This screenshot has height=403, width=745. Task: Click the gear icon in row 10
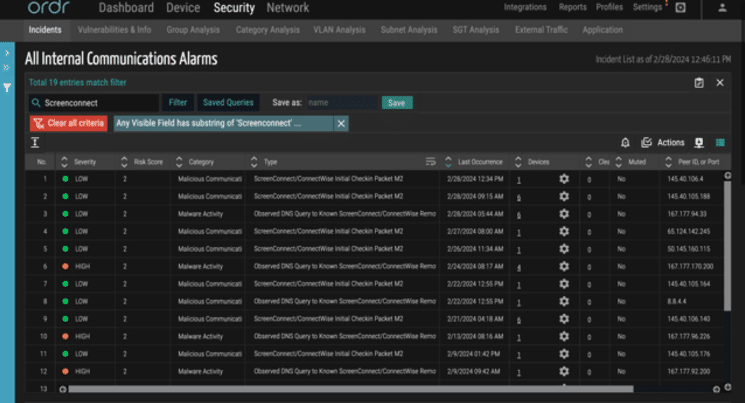564,336
